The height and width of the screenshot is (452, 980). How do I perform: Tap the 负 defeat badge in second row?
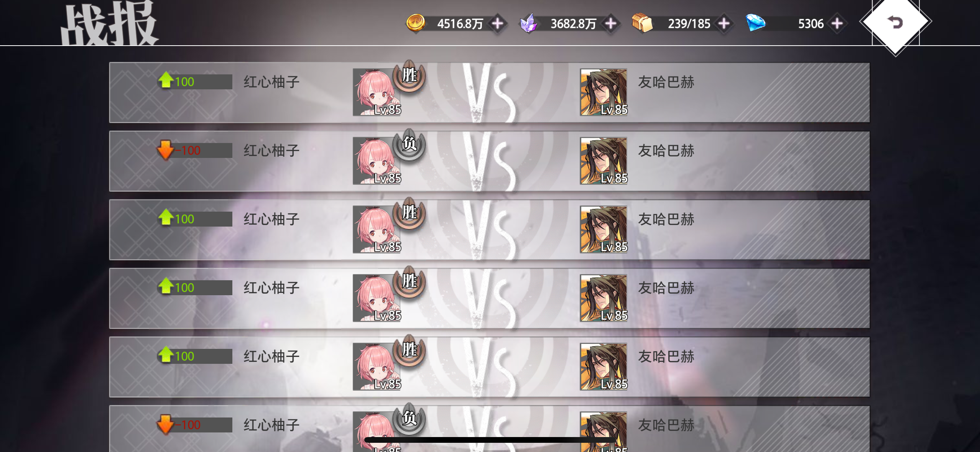coord(409,144)
